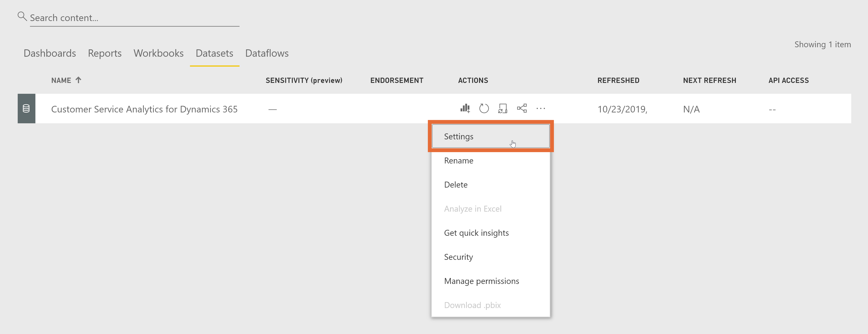Expand the Workbooks tab
This screenshot has height=334, width=868.
[158, 53]
